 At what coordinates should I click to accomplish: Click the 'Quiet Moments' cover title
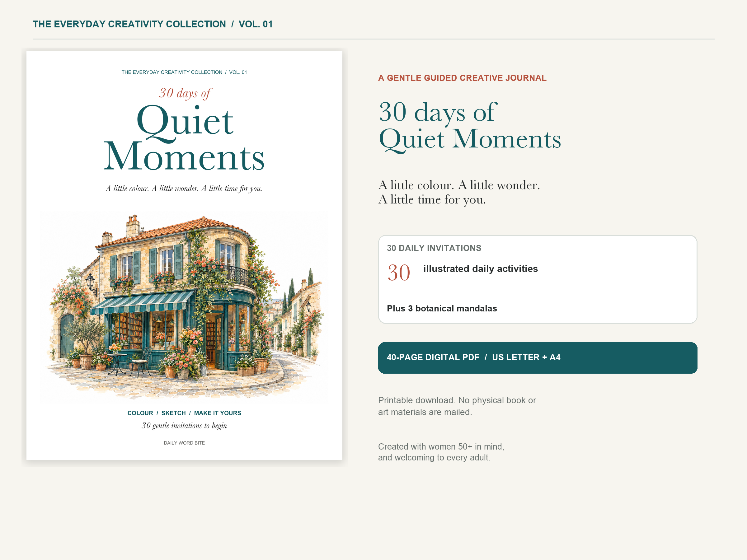click(184, 138)
